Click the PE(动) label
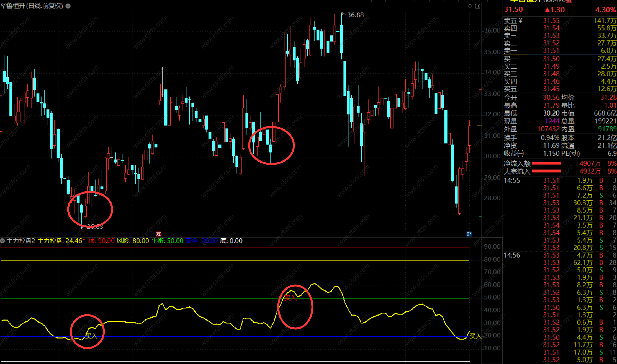 tap(570, 153)
